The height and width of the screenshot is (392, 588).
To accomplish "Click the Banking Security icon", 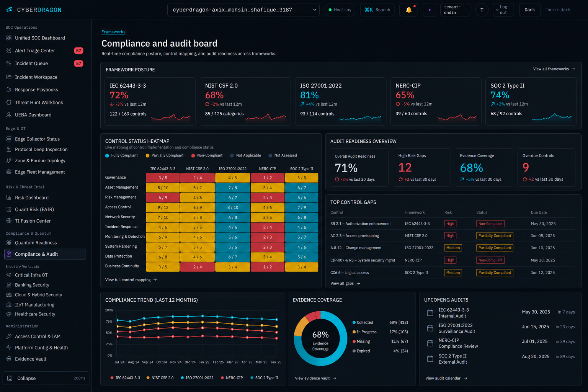I will (9, 285).
